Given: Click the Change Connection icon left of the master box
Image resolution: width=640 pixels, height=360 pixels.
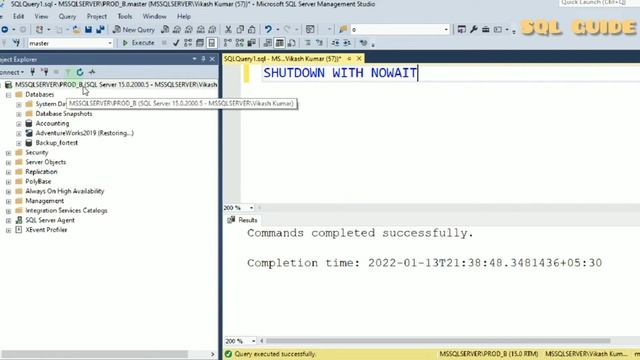Looking at the screenshot, I should click(16, 43).
